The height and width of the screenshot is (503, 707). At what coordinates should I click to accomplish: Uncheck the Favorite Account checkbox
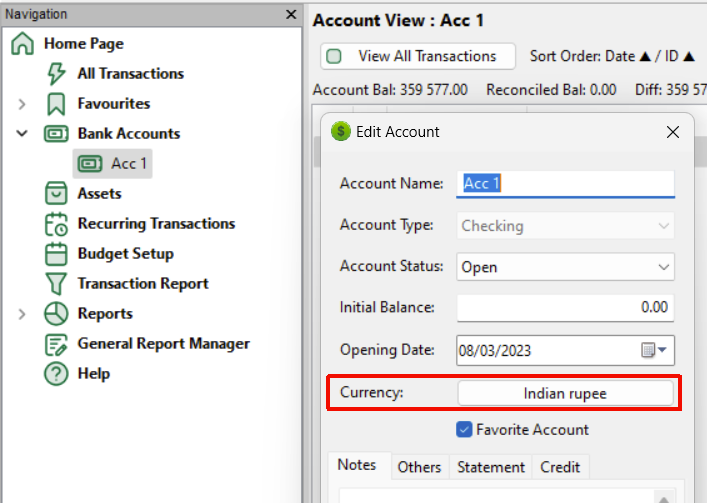(x=464, y=430)
